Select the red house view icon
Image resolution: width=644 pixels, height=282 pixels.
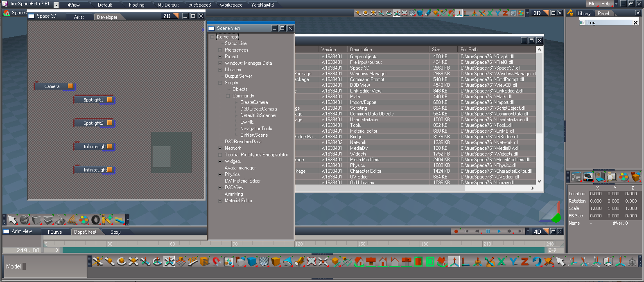(359, 261)
